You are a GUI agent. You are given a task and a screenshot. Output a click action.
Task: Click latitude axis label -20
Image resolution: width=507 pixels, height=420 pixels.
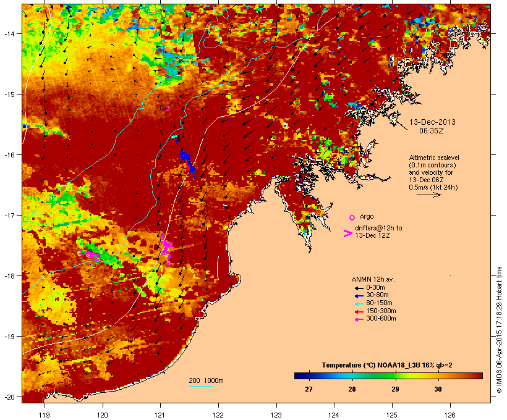9,397
